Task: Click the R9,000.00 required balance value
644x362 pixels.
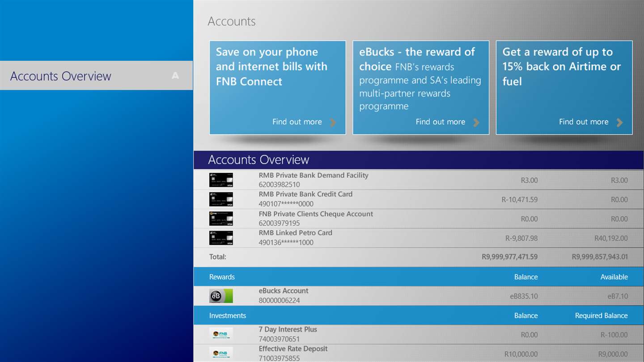Action: click(613, 354)
